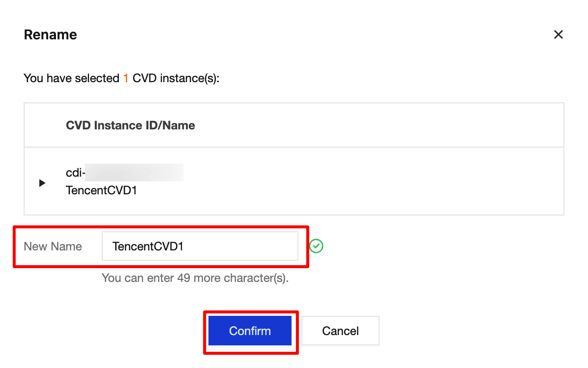588x368 pixels.
Task: Select the cdi- instance ID text
Action: point(75,173)
